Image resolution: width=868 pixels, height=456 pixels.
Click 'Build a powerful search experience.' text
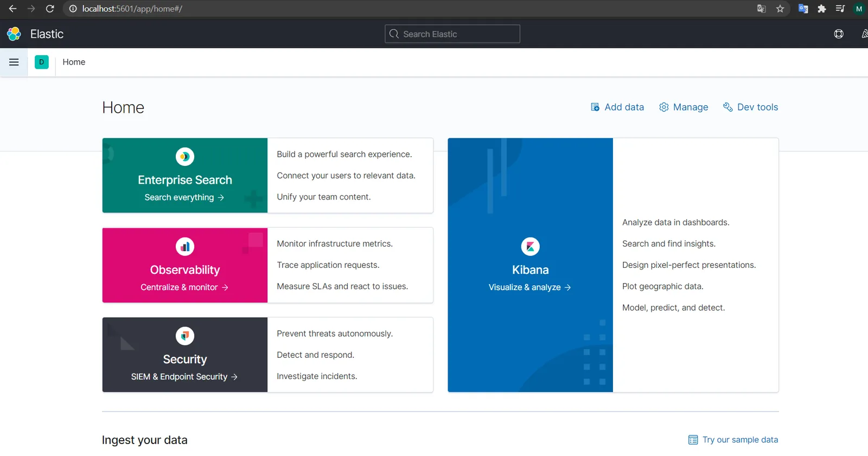pyautogui.click(x=344, y=155)
